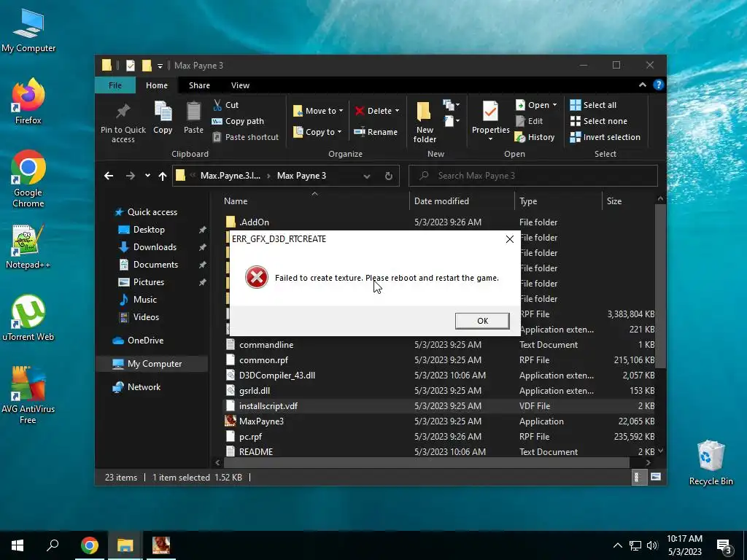Screen dimensions: 747x560
Task: Click Select none in ribbon
Action: [598, 121]
